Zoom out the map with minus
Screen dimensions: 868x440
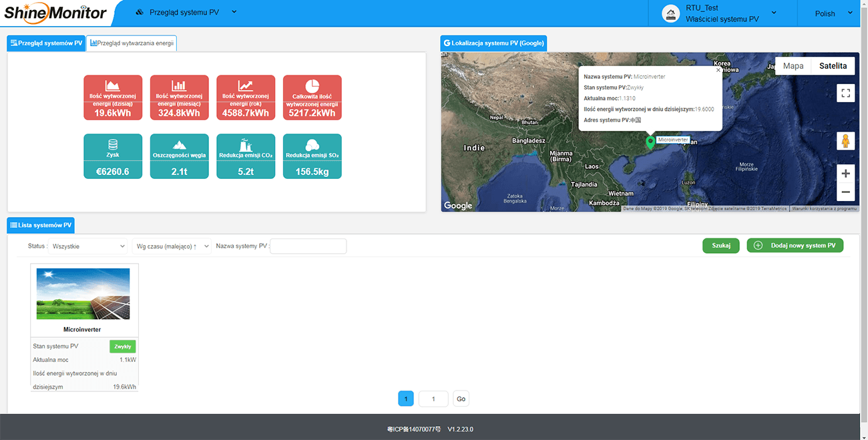(x=845, y=192)
